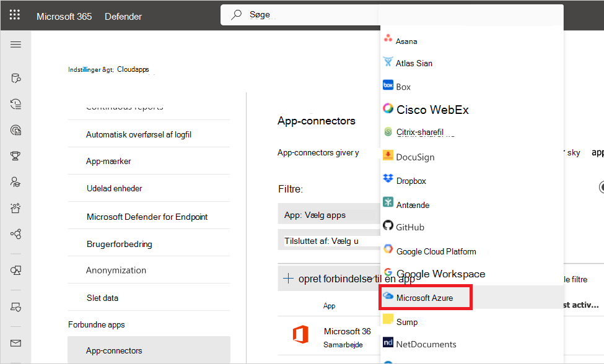Select the people icon in the left rail

point(15,181)
